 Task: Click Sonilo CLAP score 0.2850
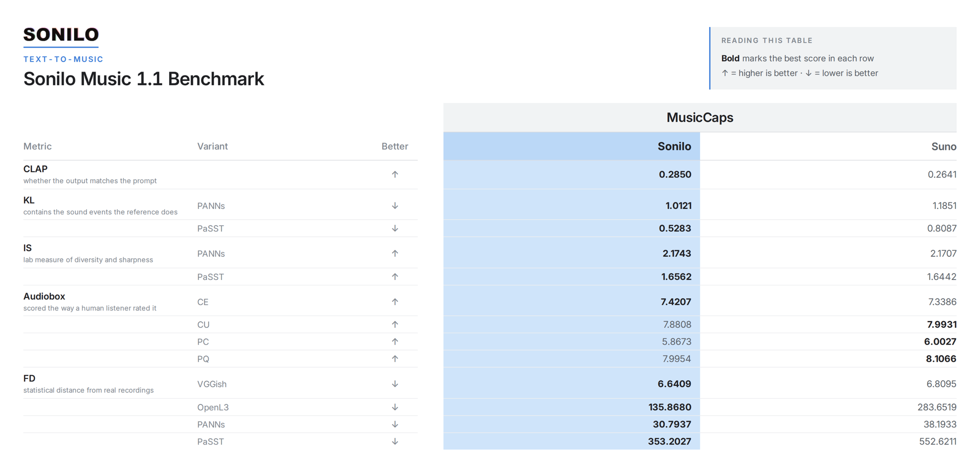pyautogui.click(x=675, y=175)
